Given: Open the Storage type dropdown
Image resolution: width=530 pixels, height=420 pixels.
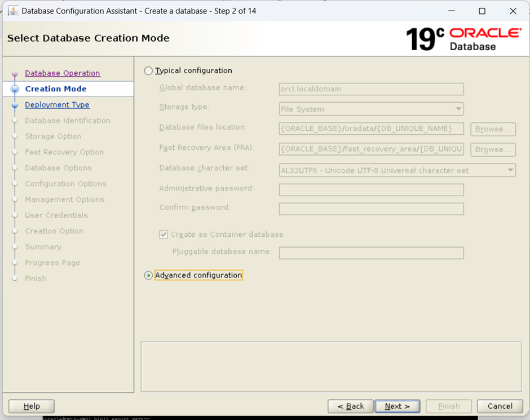Looking at the screenshot, I should [371, 109].
